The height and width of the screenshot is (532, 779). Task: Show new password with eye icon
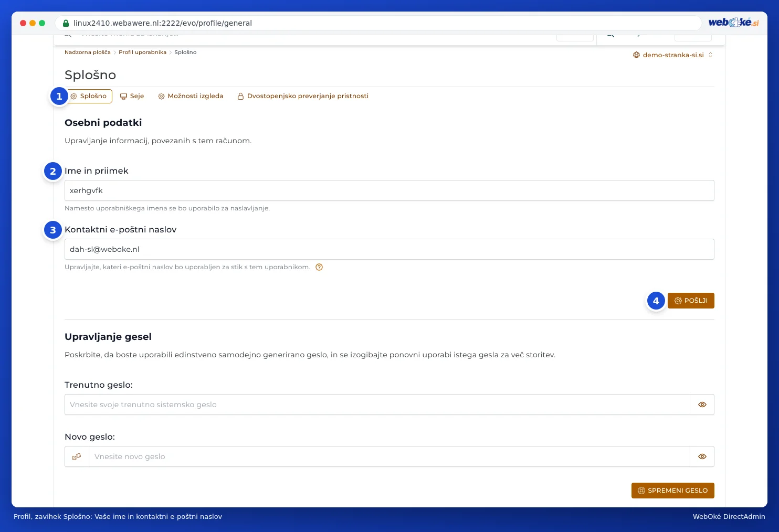[702, 456]
